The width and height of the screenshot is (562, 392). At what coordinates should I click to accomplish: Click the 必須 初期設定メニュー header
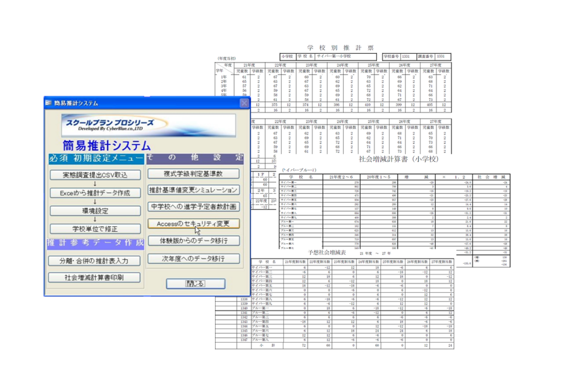[x=96, y=159]
